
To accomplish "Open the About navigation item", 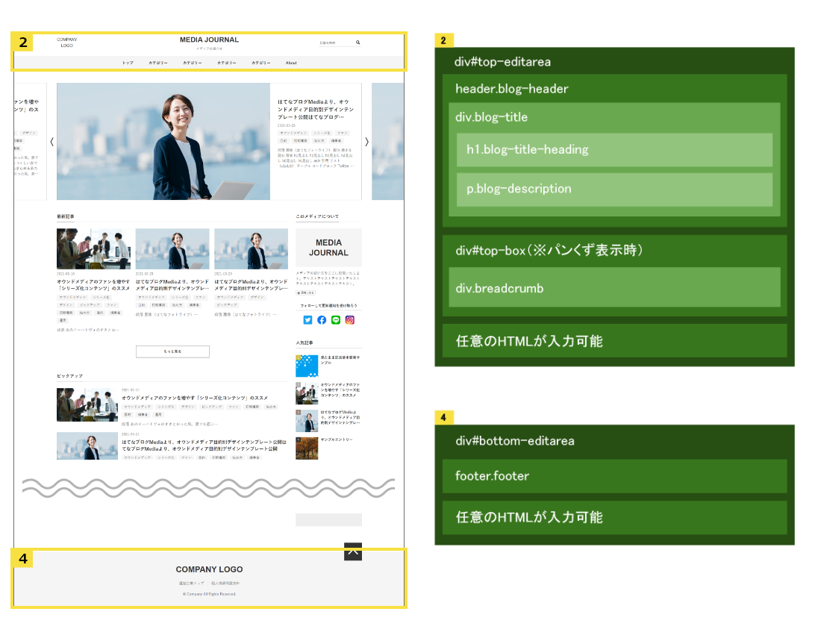I will (291, 63).
